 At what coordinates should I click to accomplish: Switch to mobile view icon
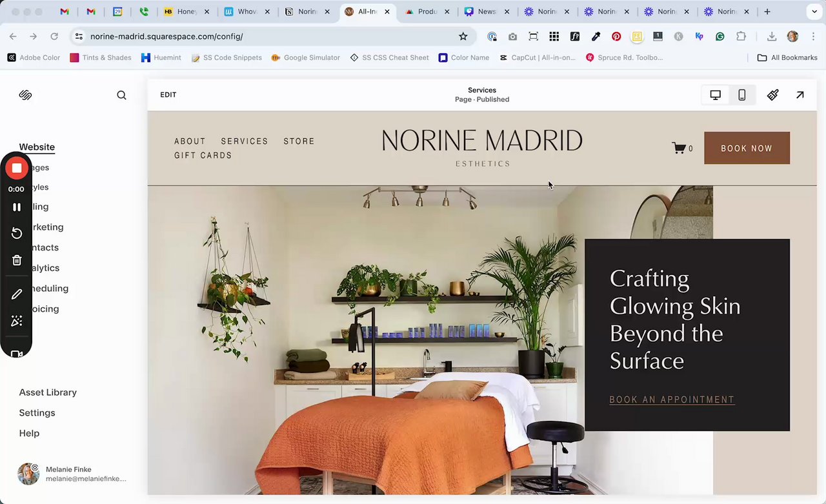point(742,95)
